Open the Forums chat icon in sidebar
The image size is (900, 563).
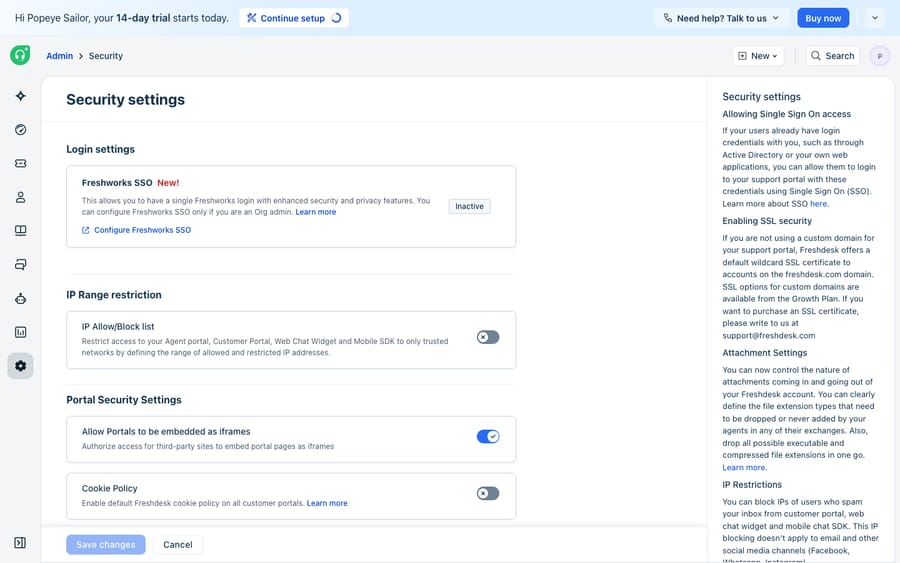click(x=21, y=265)
